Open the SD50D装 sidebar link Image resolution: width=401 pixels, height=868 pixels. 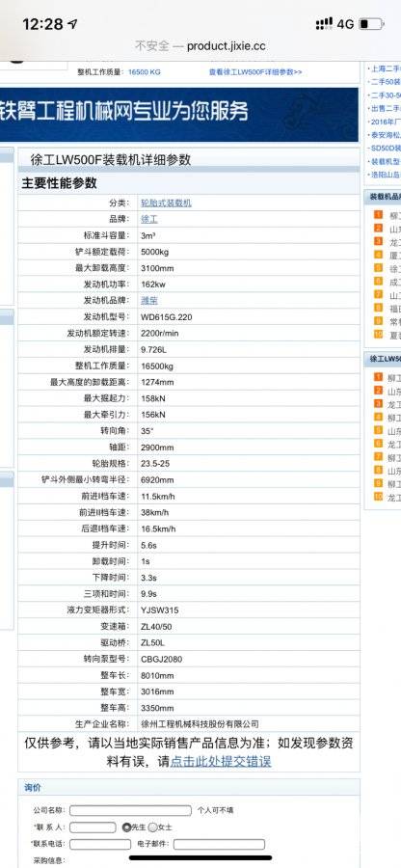[385, 149]
